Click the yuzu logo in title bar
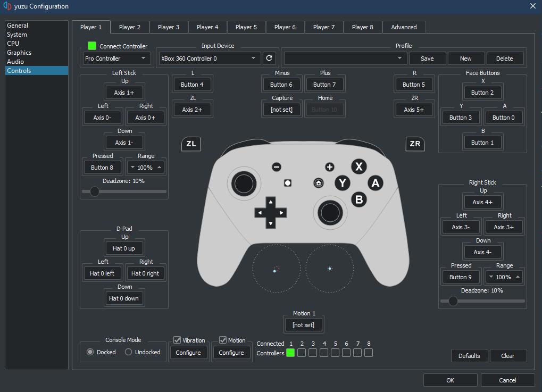This screenshot has height=392, width=542. tap(7, 6)
